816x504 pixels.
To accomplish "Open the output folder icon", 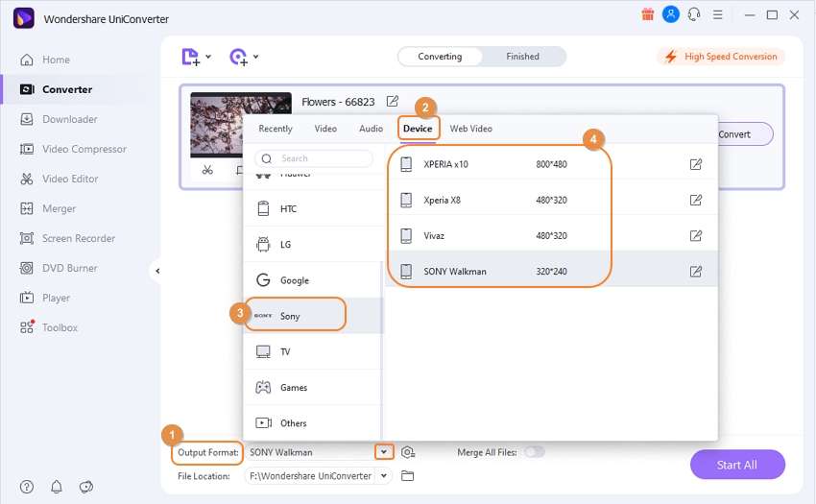I will tap(407, 476).
